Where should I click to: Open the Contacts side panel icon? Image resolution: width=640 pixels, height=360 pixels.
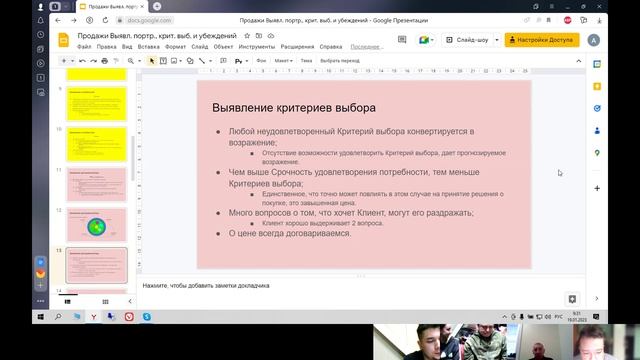597,131
